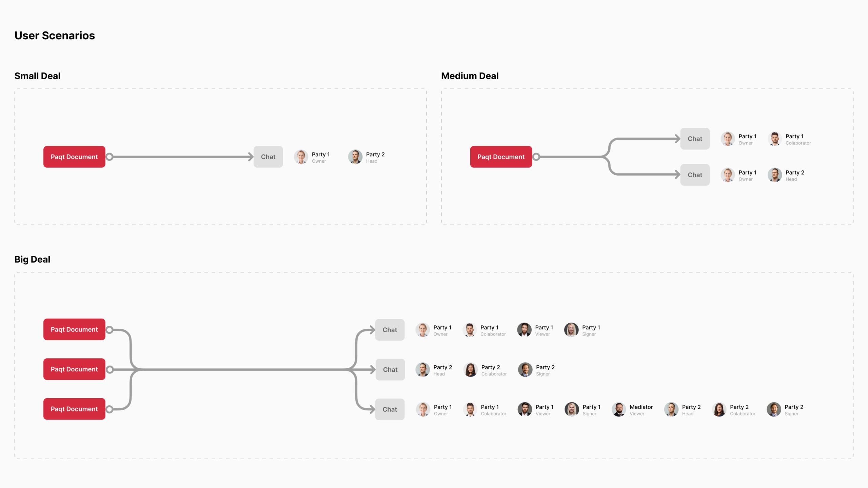The image size is (868, 488).
Task: Click Party 1 Signer avatar in Big Deal's top row
Action: pos(571,330)
